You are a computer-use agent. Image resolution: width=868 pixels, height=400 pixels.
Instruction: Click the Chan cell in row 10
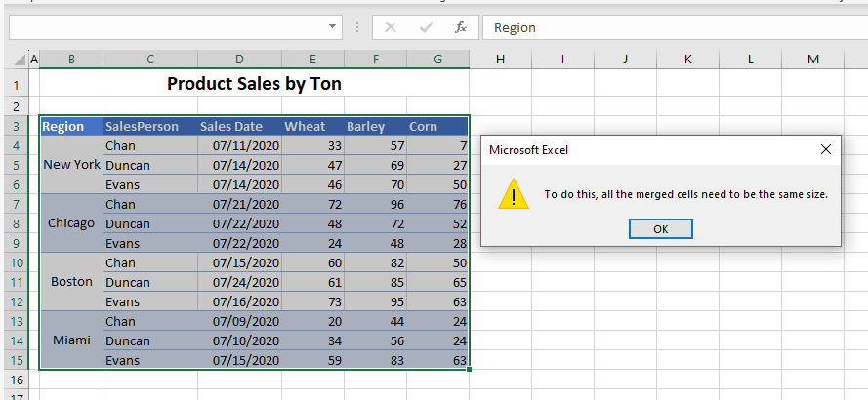click(x=150, y=262)
